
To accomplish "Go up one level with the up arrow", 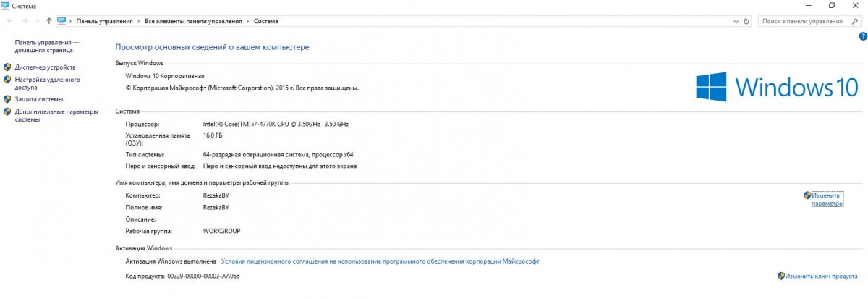I will point(48,21).
